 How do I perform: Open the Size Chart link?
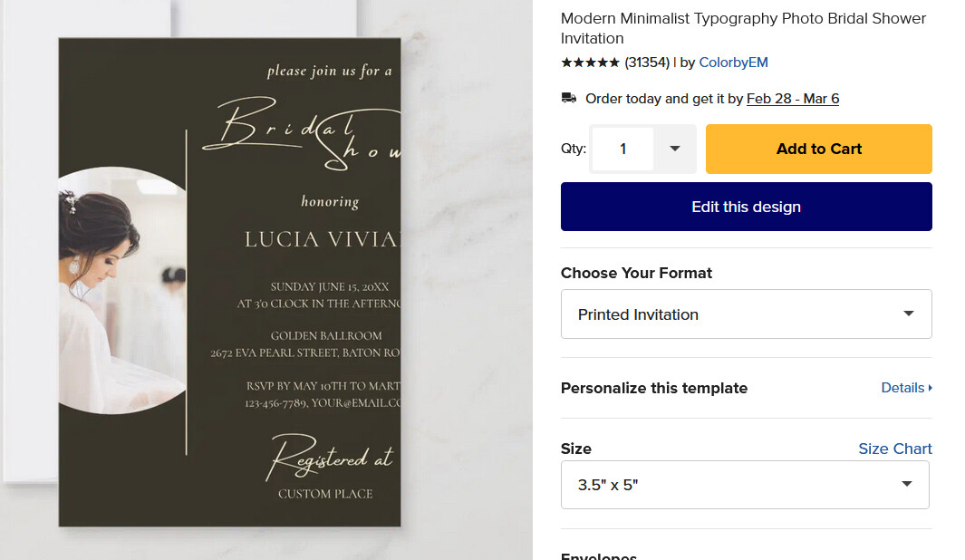895,449
